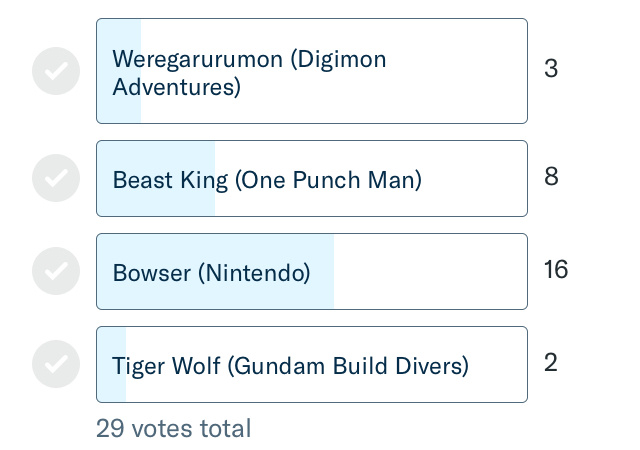
Task: Click the word "Adventures)" in the first option
Action: coord(177,88)
